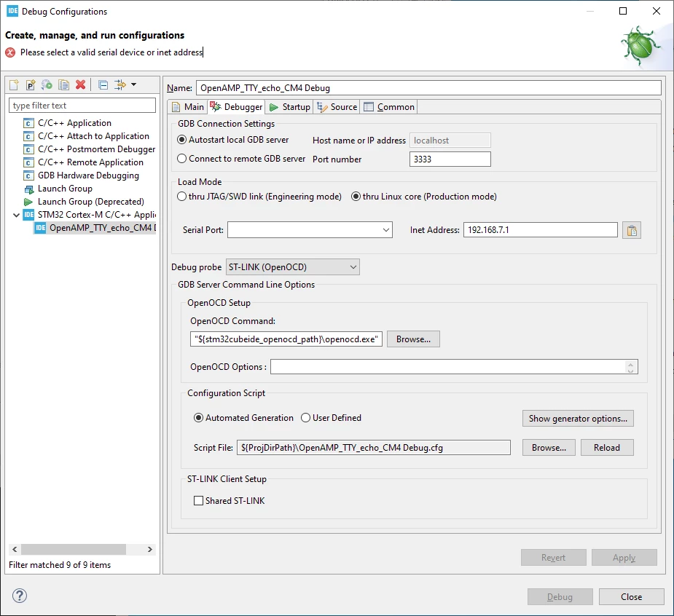The image size is (674, 616).
Task: Click the tree scrollbar right arrow
Action: point(149,549)
